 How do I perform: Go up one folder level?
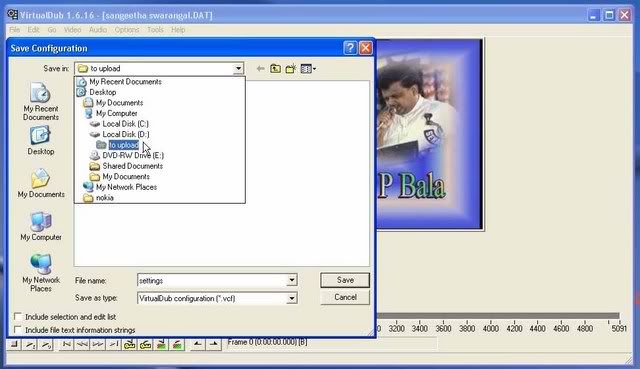coord(276,69)
